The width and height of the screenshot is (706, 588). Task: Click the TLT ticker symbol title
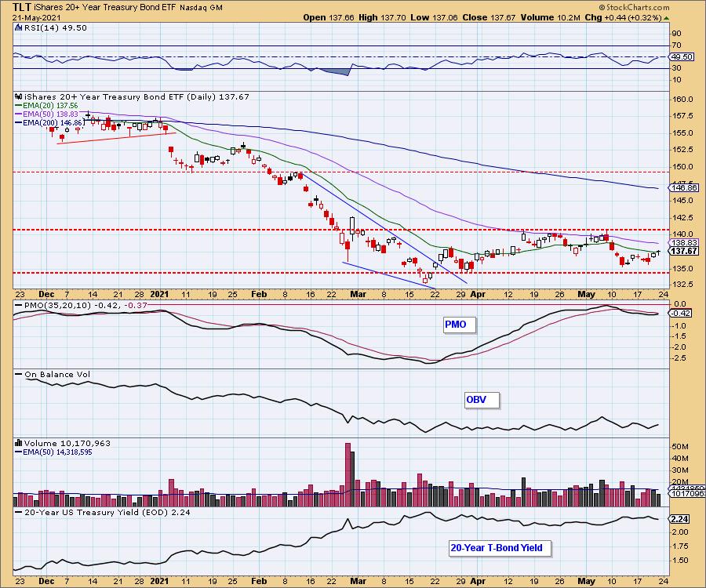coord(22,7)
